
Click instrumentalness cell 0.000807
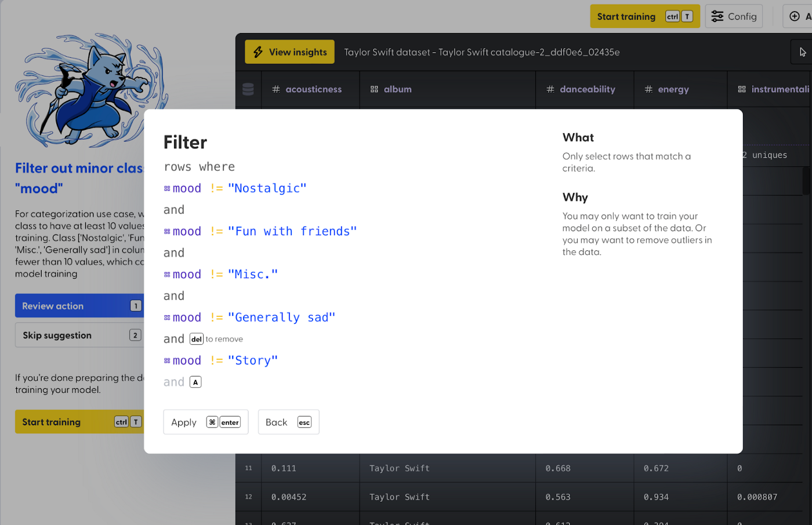coord(757,497)
